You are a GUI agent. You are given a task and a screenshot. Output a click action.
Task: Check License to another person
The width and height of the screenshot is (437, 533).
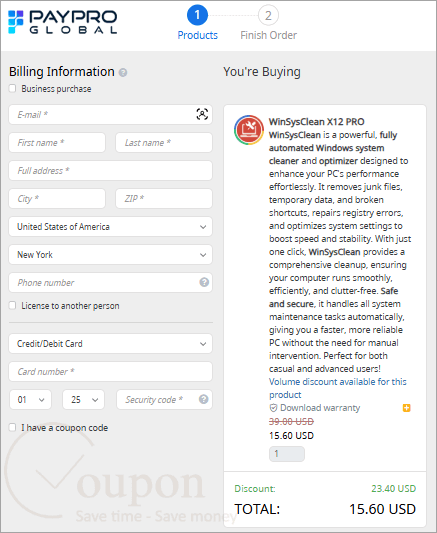(13, 305)
